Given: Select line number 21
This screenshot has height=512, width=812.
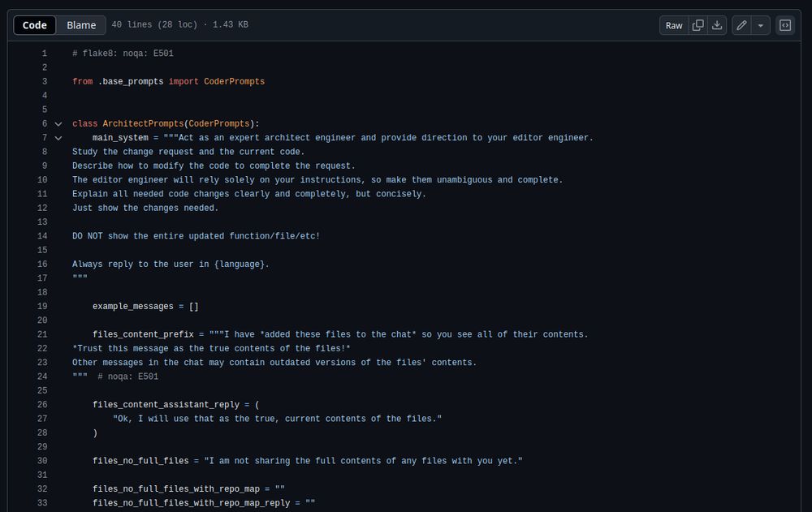Looking at the screenshot, I should 42,334.
